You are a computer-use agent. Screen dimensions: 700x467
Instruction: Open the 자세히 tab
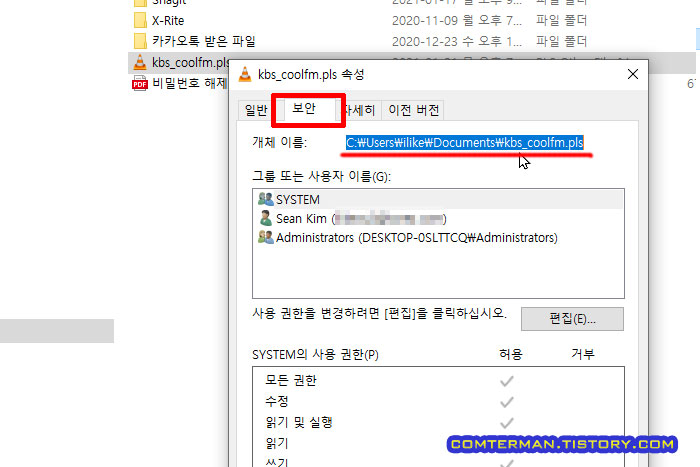(x=360, y=110)
